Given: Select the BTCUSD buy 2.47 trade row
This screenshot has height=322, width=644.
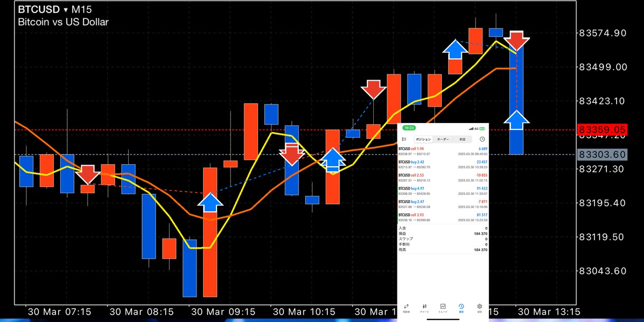Looking at the screenshot, I should click(443, 204).
